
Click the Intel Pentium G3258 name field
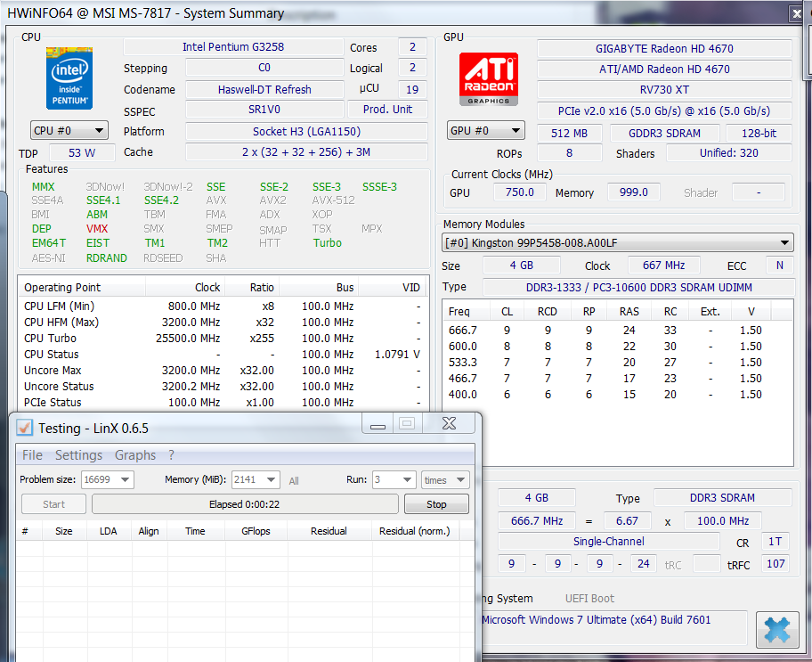click(233, 46)
